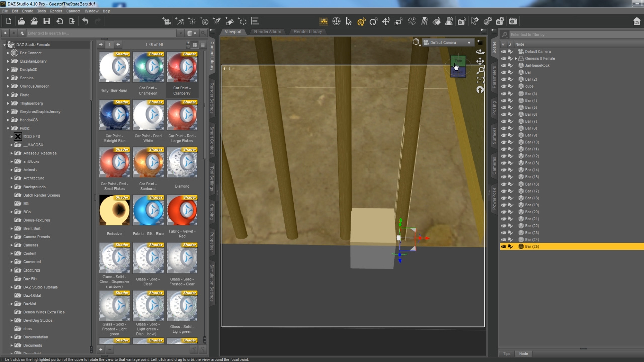Open the Render menu
644x362 pixels.
(56, 11)
